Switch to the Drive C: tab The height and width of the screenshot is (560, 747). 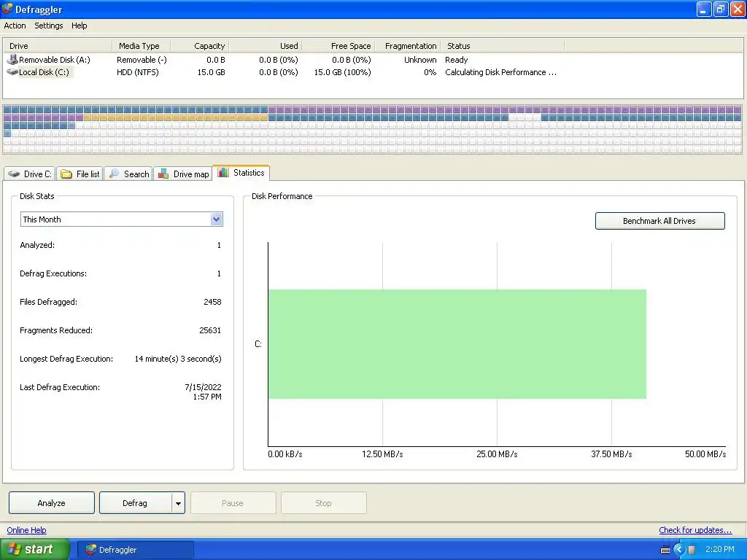pos(29,174)
